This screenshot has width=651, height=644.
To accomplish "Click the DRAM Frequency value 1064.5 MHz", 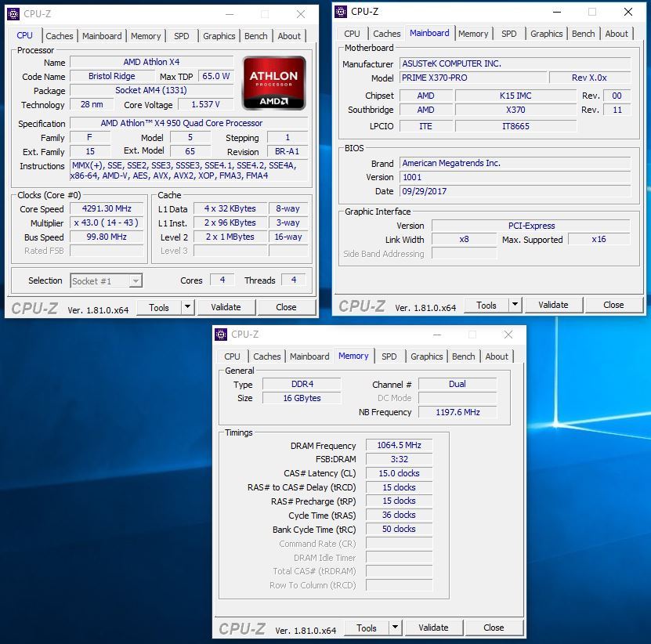I will click(399, 445).
